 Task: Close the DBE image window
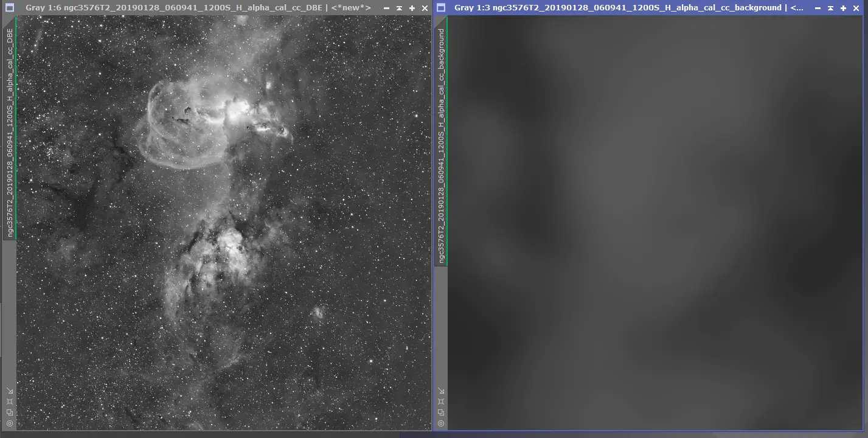click(x=425, y=8)
